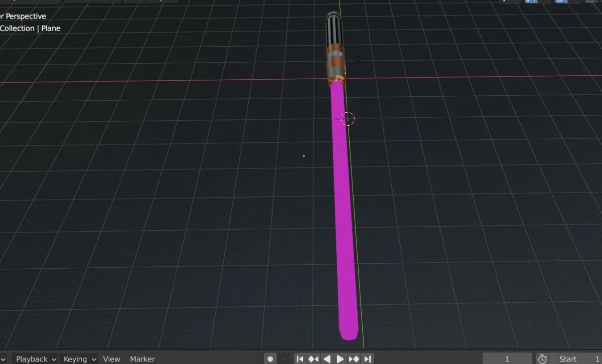Open the Keying dropdown in timeline

(x=79, y=358)
